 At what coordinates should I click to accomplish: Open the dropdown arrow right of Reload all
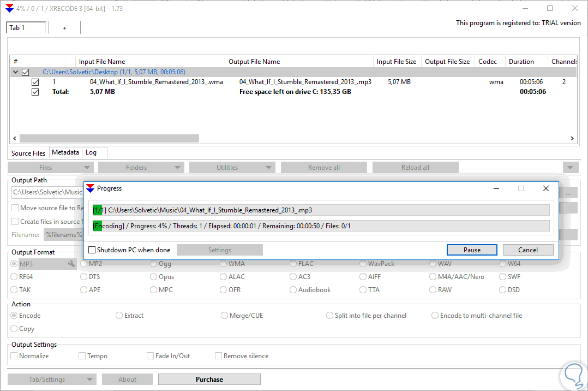[x=571, y=168]
